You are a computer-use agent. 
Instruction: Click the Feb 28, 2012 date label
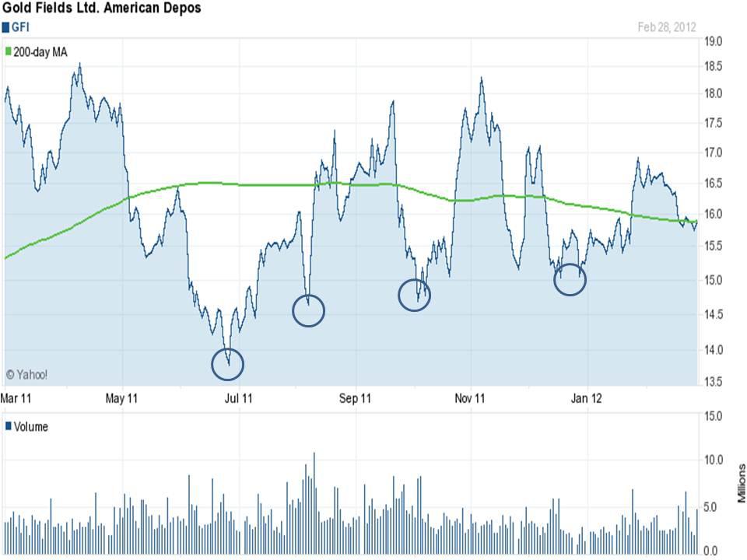pos(667,27)
